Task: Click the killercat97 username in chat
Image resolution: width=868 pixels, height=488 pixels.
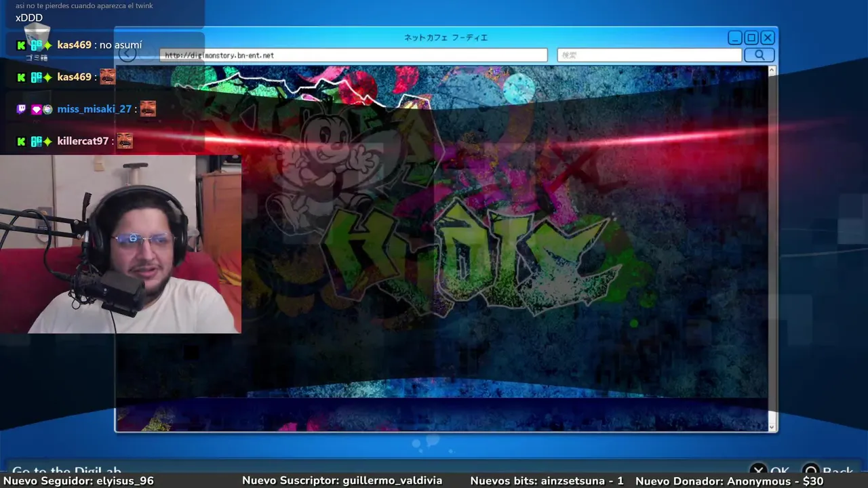Action: coord(83,142)
